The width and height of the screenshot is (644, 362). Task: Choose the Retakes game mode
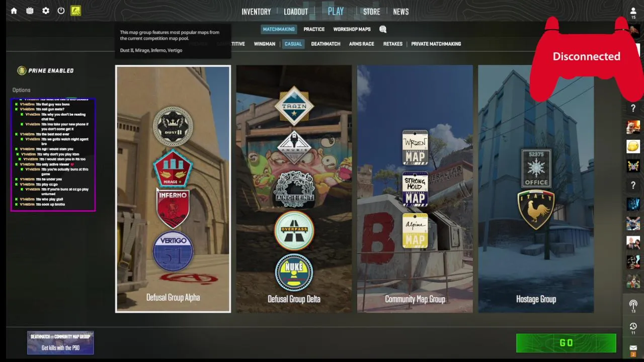coord(393,44)
